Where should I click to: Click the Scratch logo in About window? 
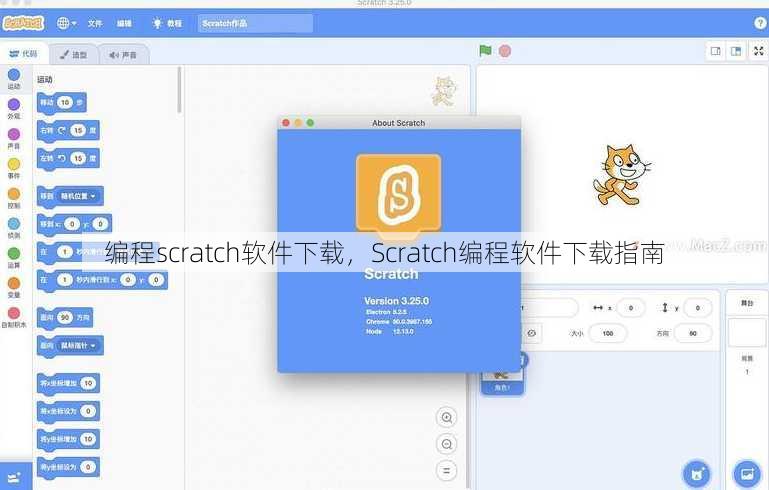398,196
